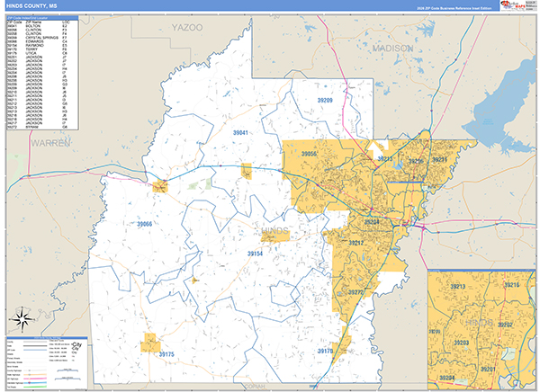
Task: Click the compass rose icon
Action: click(24, 319)
